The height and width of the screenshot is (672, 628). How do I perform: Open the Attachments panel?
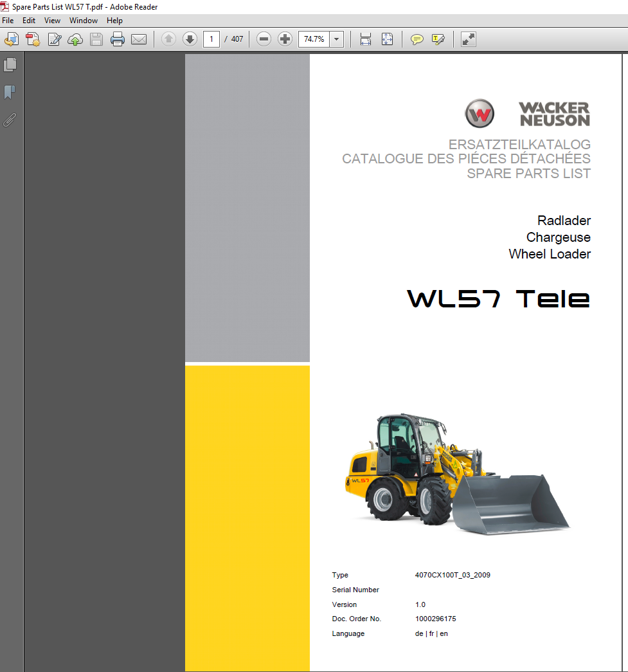point(10,120)
